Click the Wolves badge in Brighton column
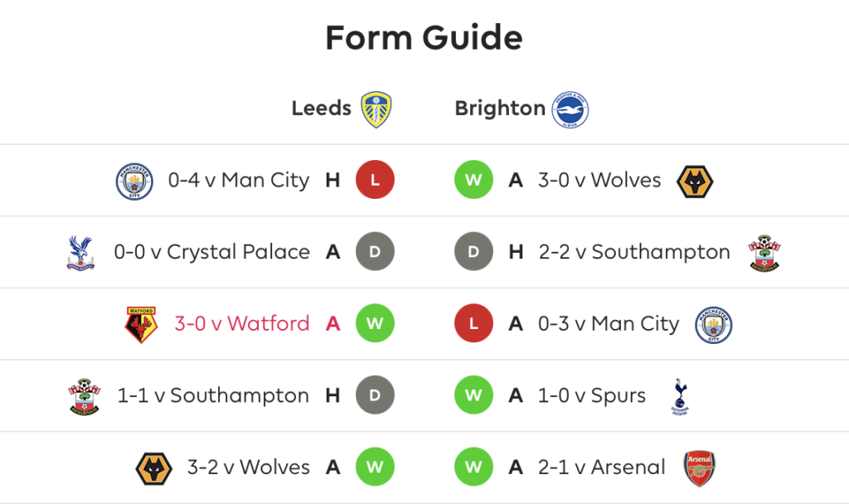 (x=695, y=182)
